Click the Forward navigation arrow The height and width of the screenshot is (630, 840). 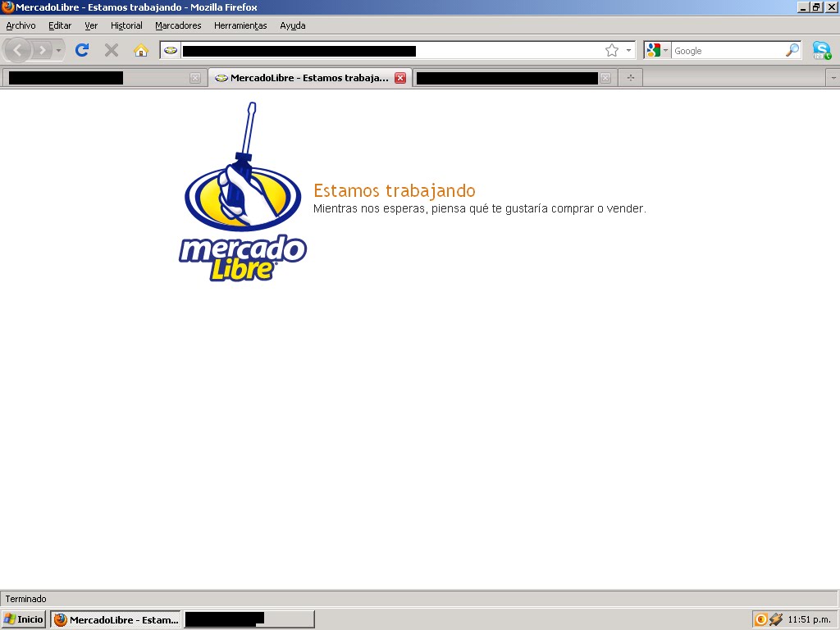[x=43, y=50]
